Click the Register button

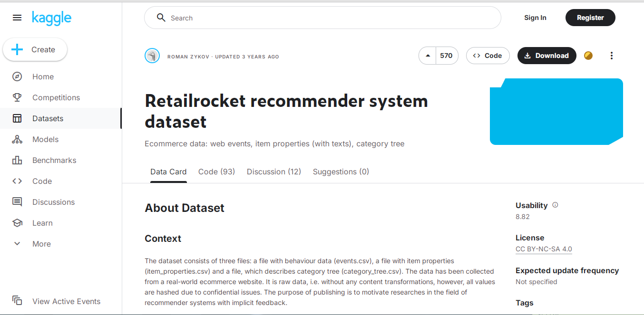click(590, 17)
